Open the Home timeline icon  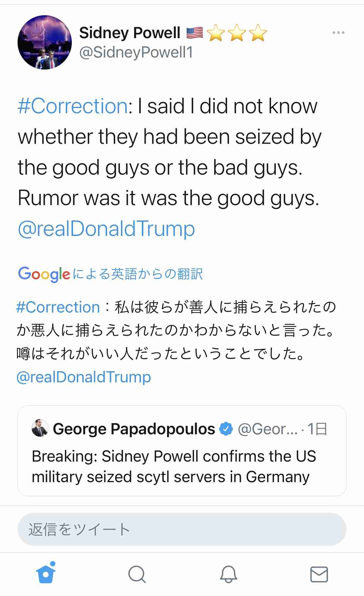coord(45,574)
